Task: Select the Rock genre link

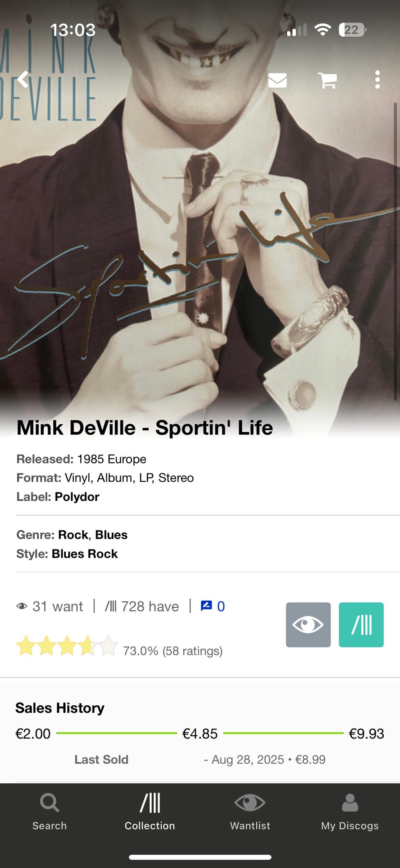Action: tap(73, 535)
